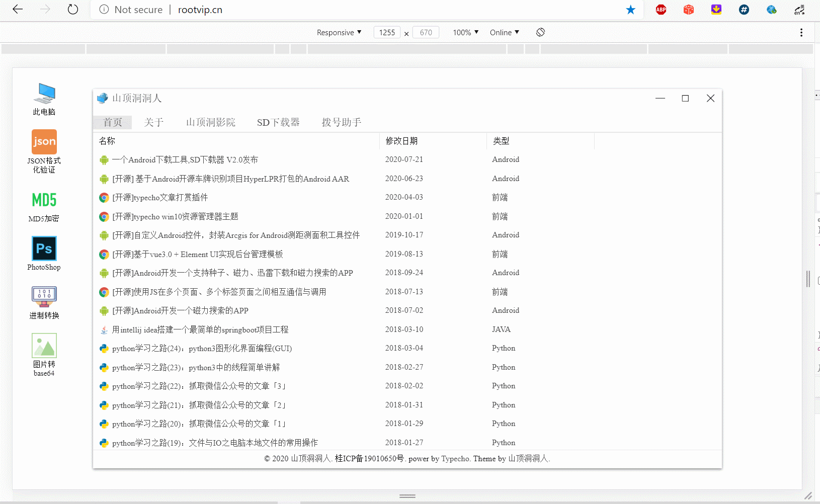820x504 pixels.
Task: Bookmark the page with star icon
Action: [x=630, y=10]
